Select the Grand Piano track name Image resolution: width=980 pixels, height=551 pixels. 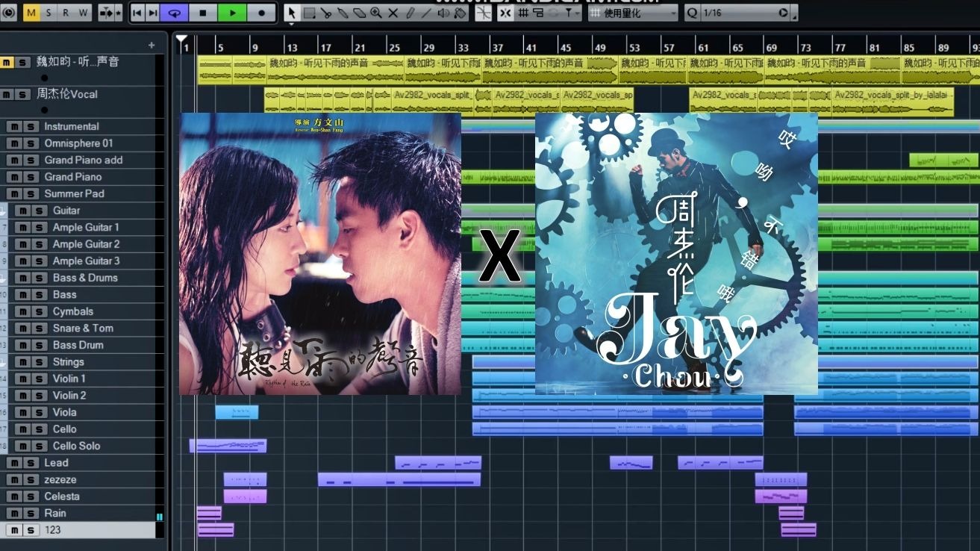pyautogui.click(x=72, y=177)
